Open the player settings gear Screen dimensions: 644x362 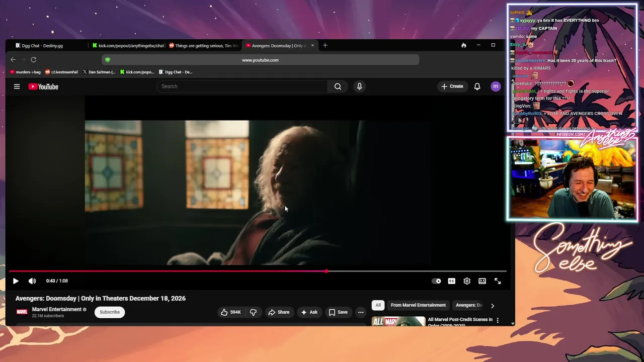pyautogui.click(x=467, y=281)
